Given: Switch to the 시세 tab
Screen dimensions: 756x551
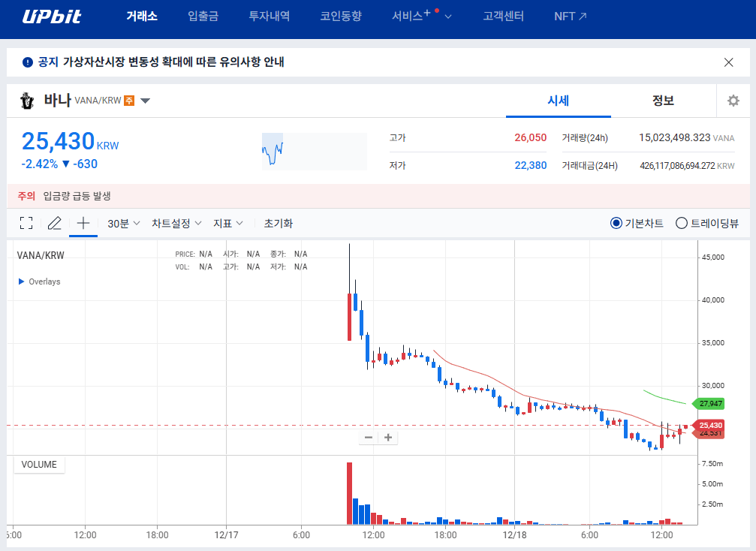Looking at the screenshot, I should tap(559, 101).
